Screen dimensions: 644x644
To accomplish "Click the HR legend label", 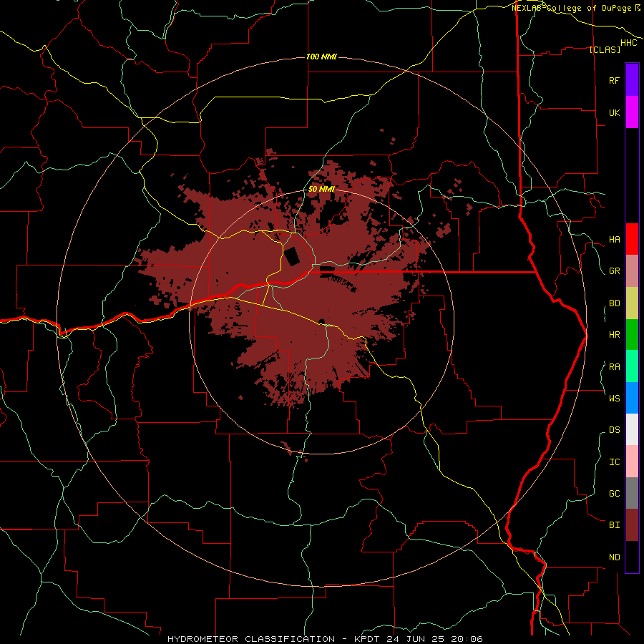I will tap(614, 335).
